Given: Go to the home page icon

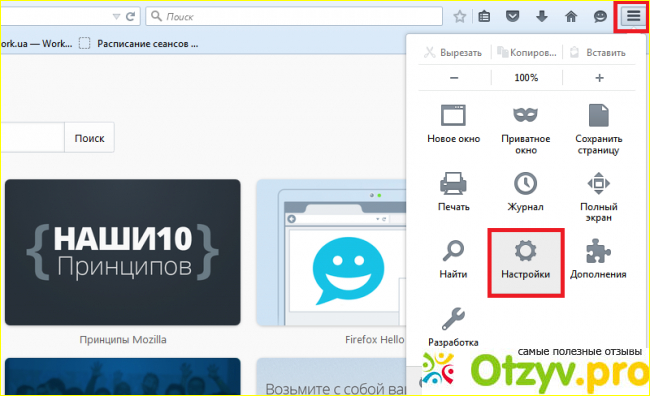Looking at the screenshot, I should click(571, 17).
